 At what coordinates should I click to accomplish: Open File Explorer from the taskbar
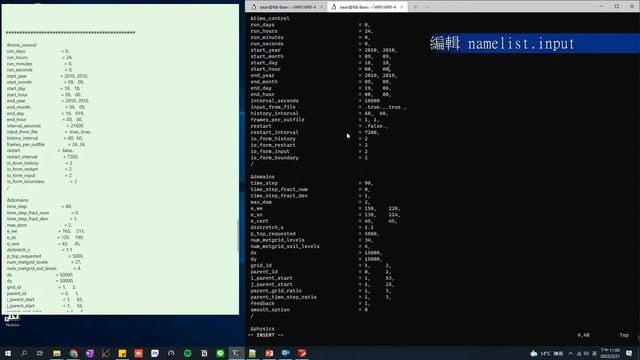point(57,353)
